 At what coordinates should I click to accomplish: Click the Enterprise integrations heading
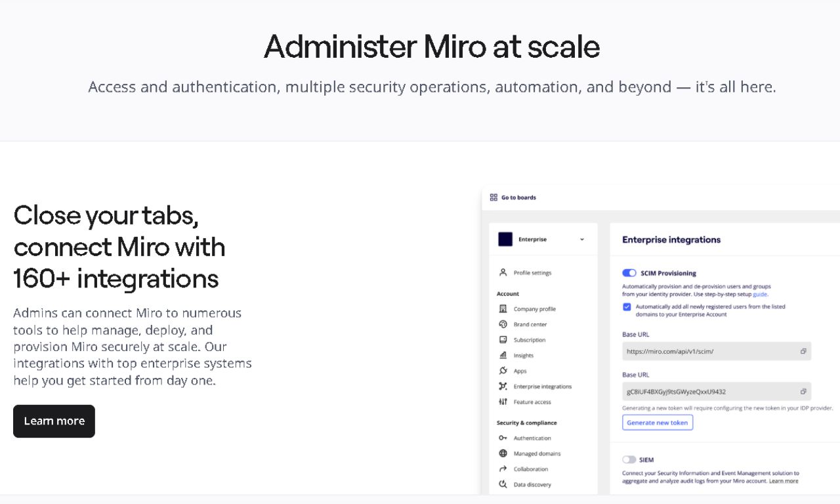coord(671,240)
